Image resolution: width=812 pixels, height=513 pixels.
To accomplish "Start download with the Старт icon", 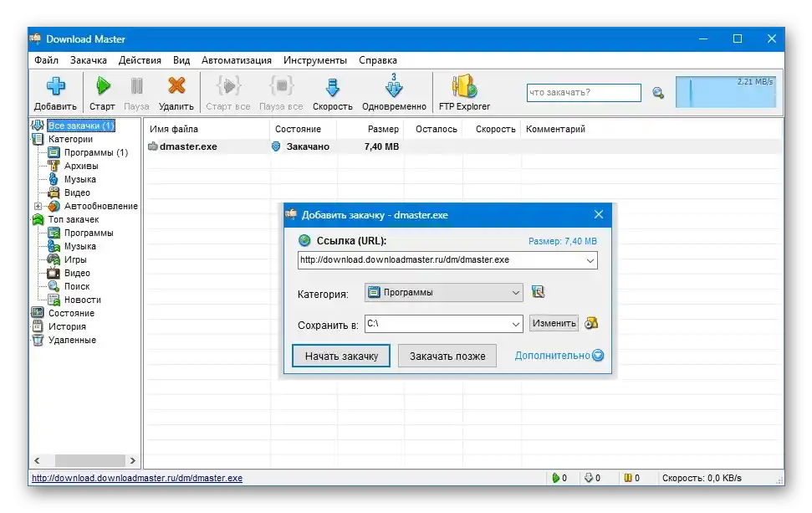I will (103, 86).
